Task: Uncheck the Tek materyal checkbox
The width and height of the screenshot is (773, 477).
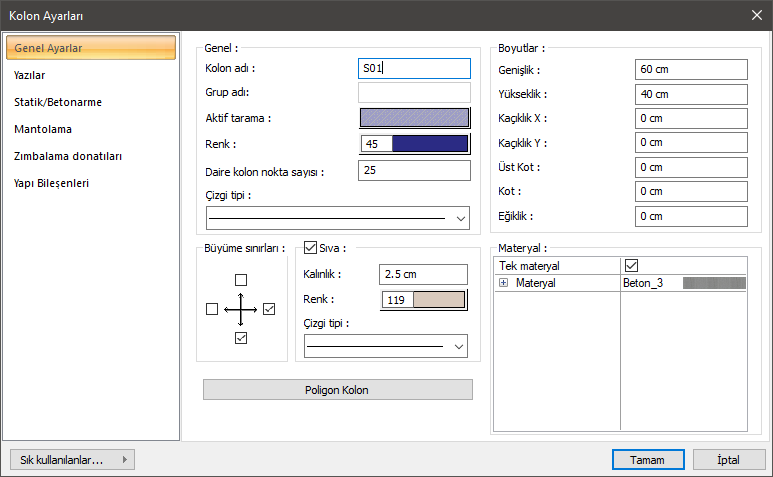Action: [x=631, y=266]
